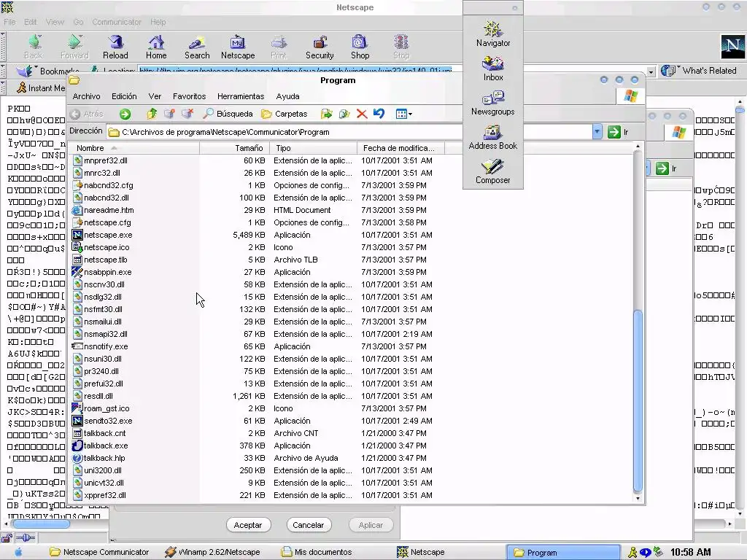Click the Netscape N logo throbber
The width and height of the screenshot is (747, 560).
point(732,47)
